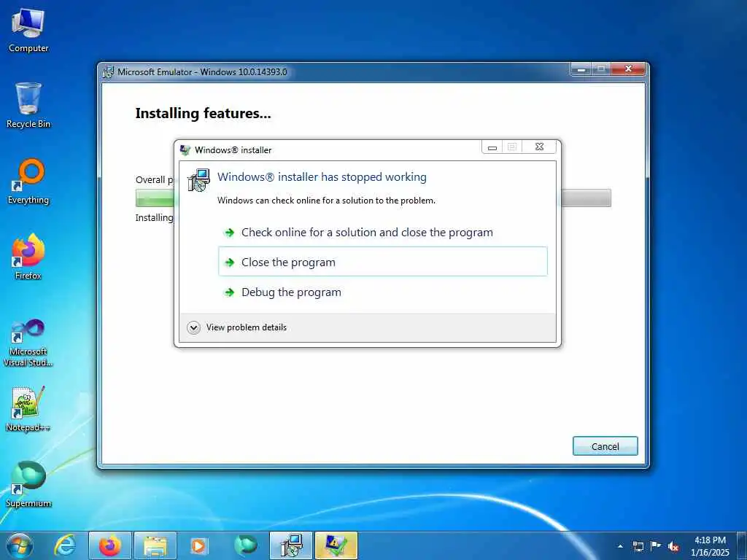Click 'Windows installer has stopped working' heading

(x=322, y=177)
